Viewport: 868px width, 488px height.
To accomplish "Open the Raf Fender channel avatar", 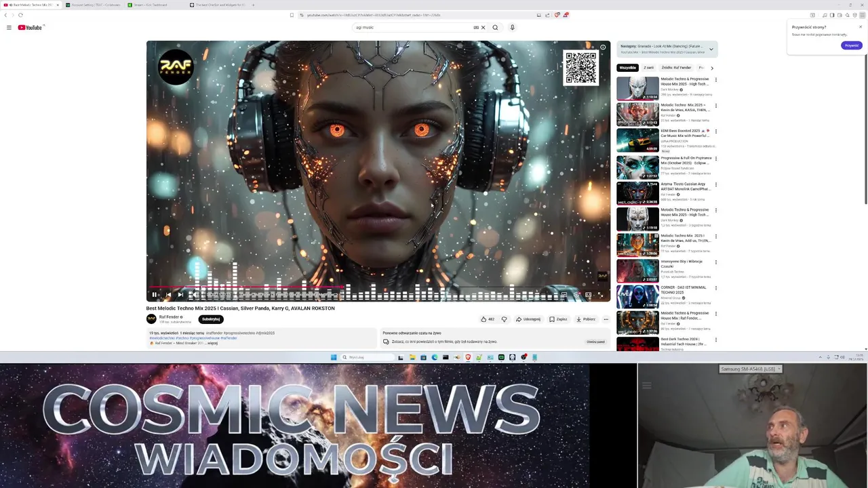I will (x=151, y=319).
